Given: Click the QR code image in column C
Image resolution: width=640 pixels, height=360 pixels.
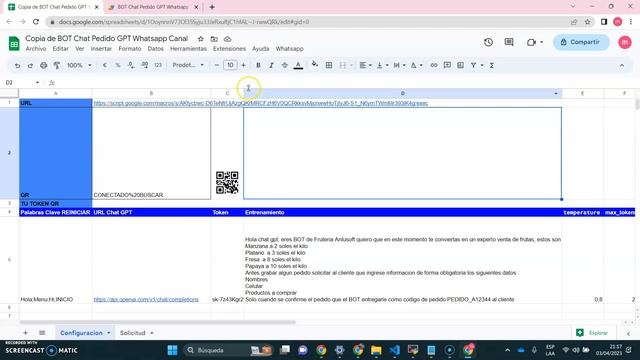Looking at the screenshot, I should [x=227, y=182].
